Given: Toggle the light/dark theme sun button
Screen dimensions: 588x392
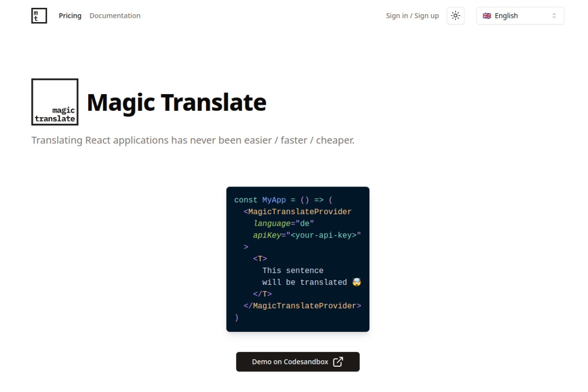Looking at the screenshot, I should 455,16.
